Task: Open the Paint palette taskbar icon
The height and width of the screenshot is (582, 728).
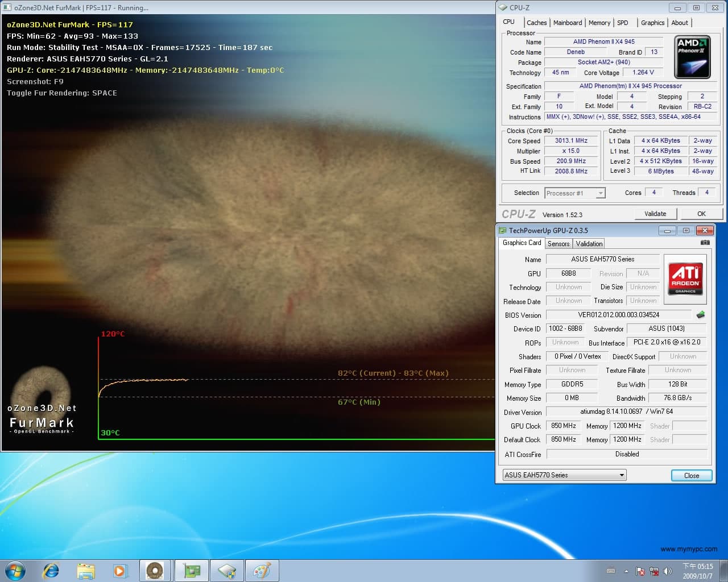Action: 261,571
